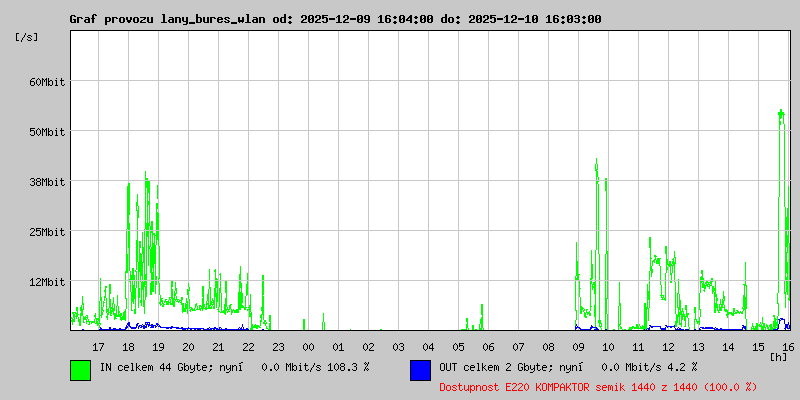
Task: Click the green IN legend swatch
Action: pos(81,370)
